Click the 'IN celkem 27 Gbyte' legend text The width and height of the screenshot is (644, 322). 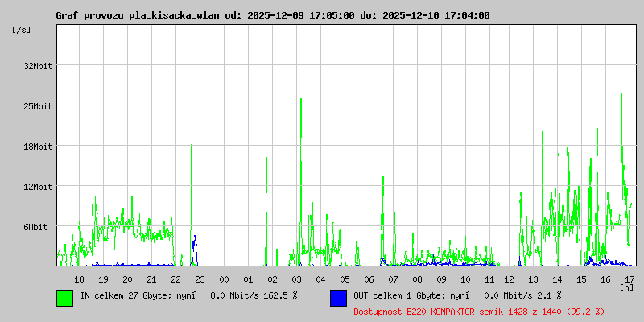(x=125, y=295)
